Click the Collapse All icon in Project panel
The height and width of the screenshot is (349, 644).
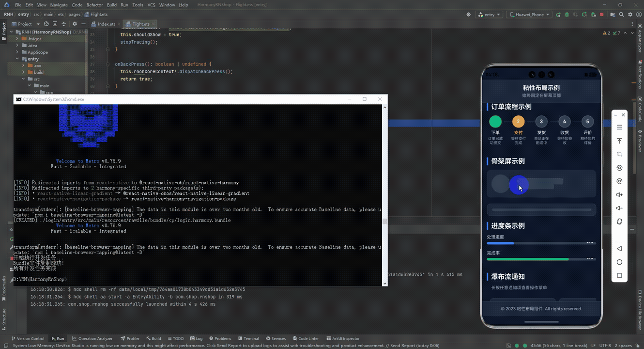point(64,24)
